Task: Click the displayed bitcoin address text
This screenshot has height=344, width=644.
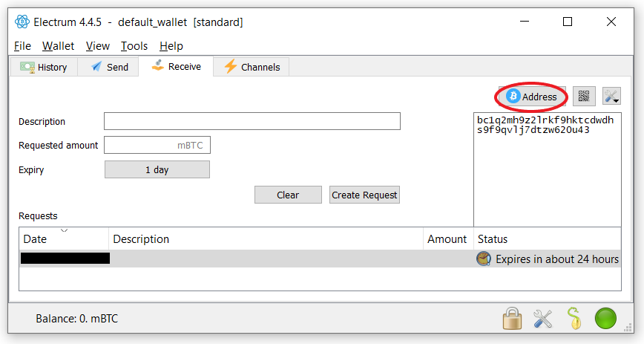Action: point(545,125)
